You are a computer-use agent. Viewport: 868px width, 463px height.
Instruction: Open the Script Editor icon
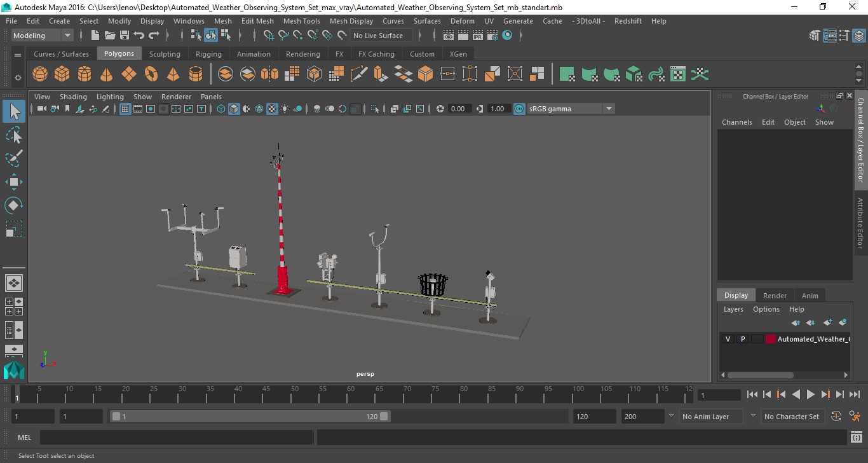pos(856,438)
